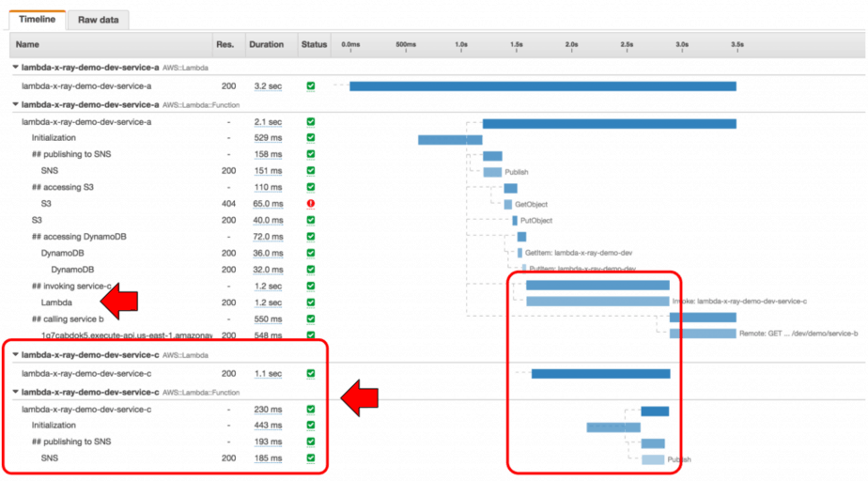Click the 1.5s marker on the timeline ruler

pos(517,44)
